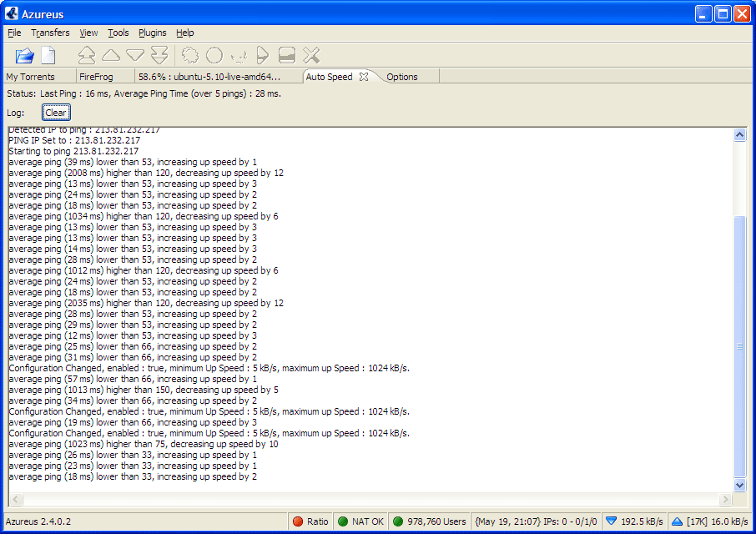Image resolution: width=756 pixels, height=534 pixels.
Task: Switch to the My Torrents tab
Action: (39, 77)
